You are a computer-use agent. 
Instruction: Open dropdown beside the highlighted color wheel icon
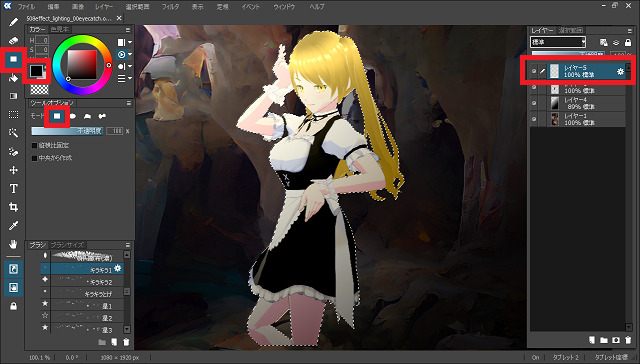coord(130,54)
